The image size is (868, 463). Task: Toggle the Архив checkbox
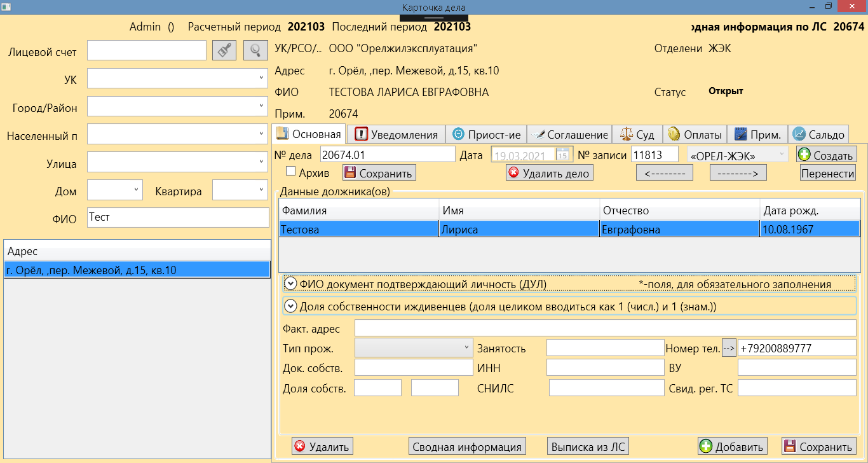coord(291,171)
